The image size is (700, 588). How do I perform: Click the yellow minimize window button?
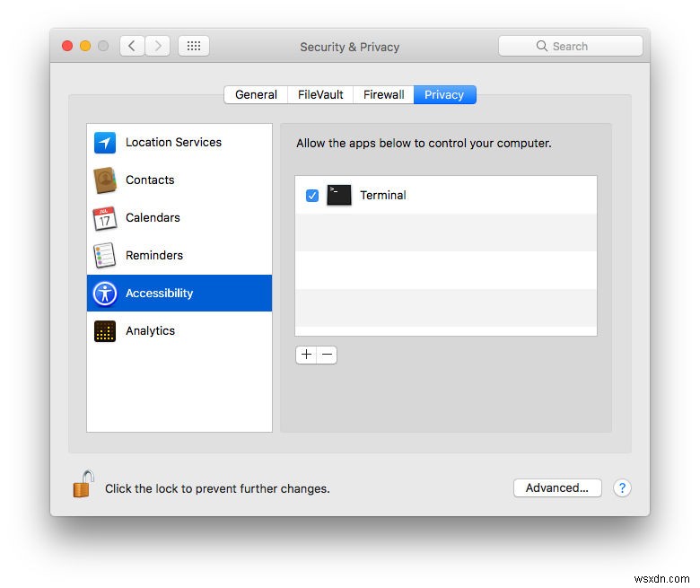(85, 46)
